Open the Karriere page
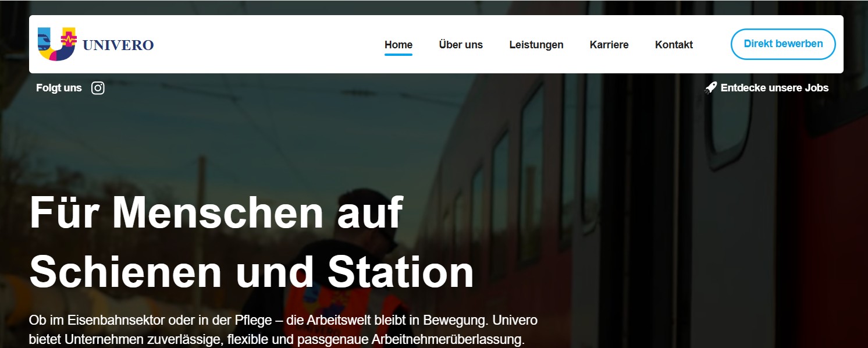This screenshot has height=348, width=868. [609, 44]
